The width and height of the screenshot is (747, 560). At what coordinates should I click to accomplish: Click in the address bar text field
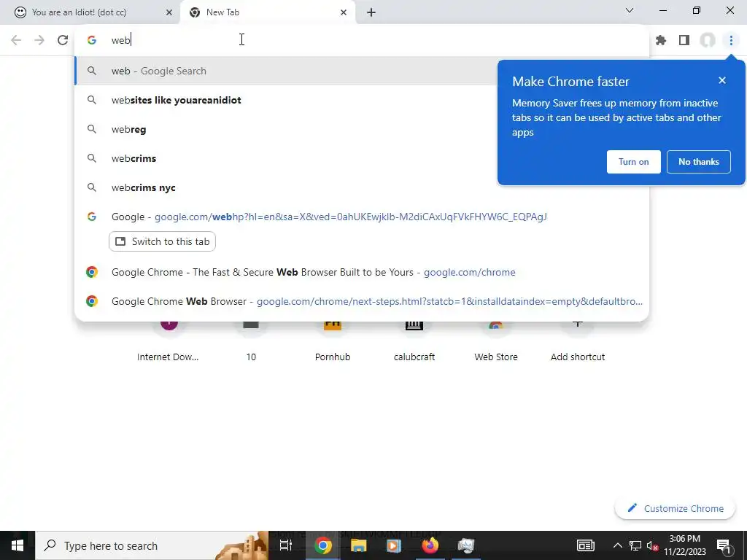362,40
